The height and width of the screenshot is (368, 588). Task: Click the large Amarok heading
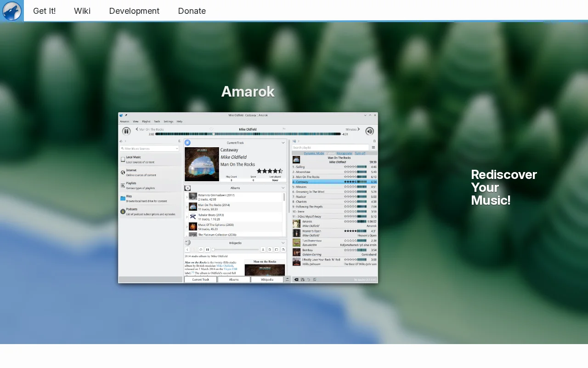click(x=248, y=92)
